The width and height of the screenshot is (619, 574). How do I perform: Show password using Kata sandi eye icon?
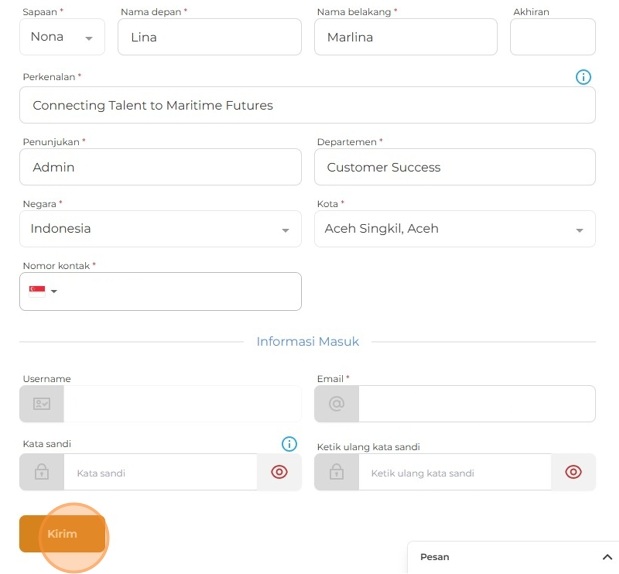click(x=279, y=472)
